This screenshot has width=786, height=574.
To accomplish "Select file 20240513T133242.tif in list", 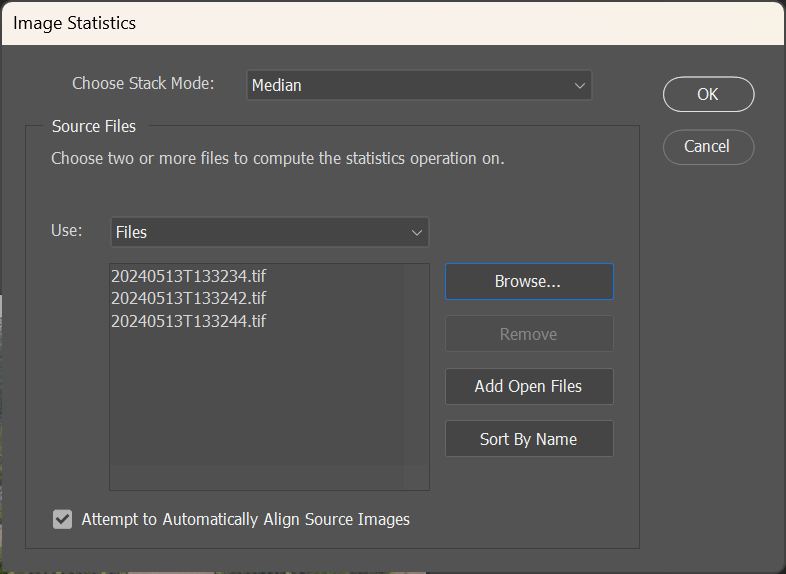I will [x=188, y=298].
